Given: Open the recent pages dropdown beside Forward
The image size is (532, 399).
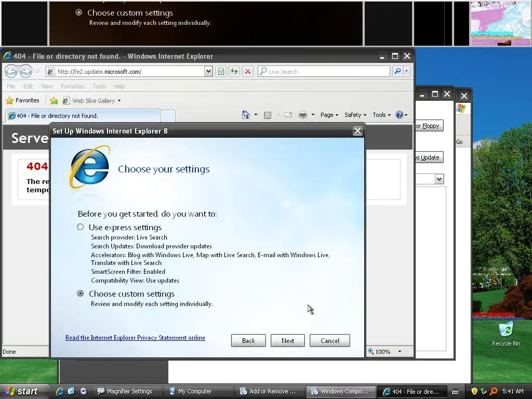Looking at the screenshot, I should coord(37,72).
